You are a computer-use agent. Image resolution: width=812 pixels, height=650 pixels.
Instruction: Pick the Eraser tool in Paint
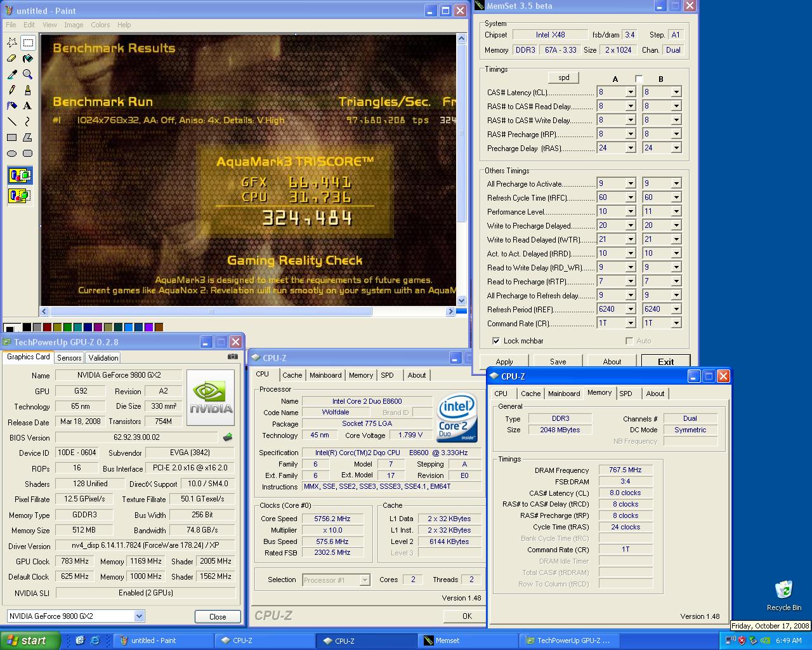pos(12,58)
